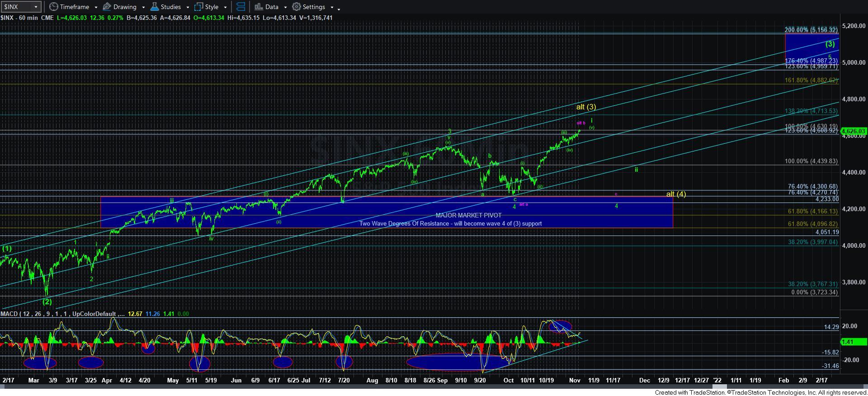Click the green (1) wave label

(x=7, y=249)
